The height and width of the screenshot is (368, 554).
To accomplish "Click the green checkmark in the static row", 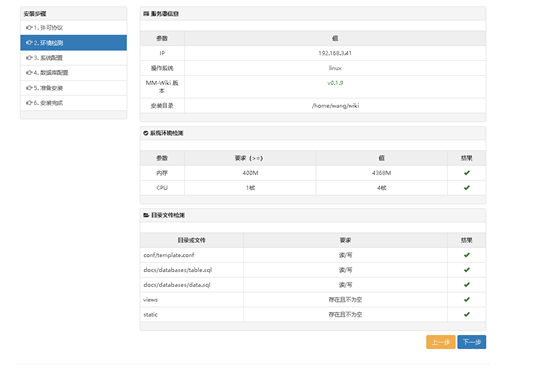I will pyautogui.click(x=467, y=314).
